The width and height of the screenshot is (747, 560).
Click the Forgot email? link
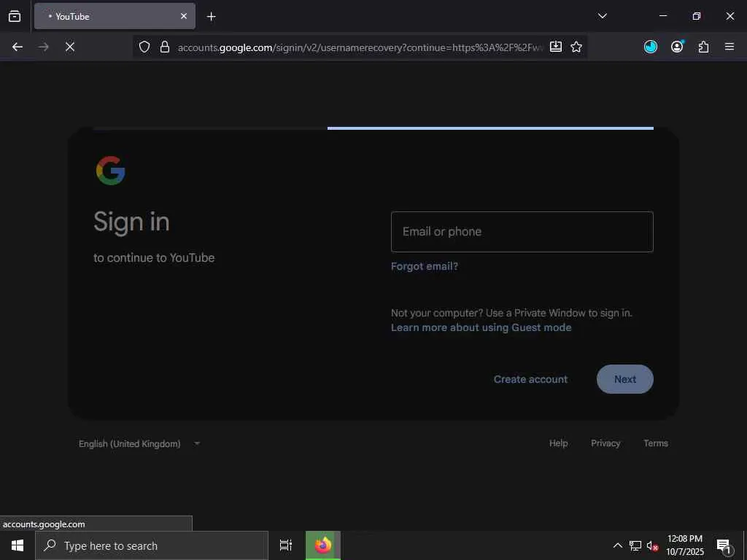(425, 266)
